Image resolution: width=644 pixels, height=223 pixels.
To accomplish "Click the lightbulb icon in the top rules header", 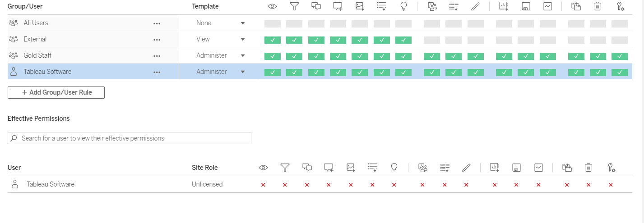I will click(x=403, y=6).
